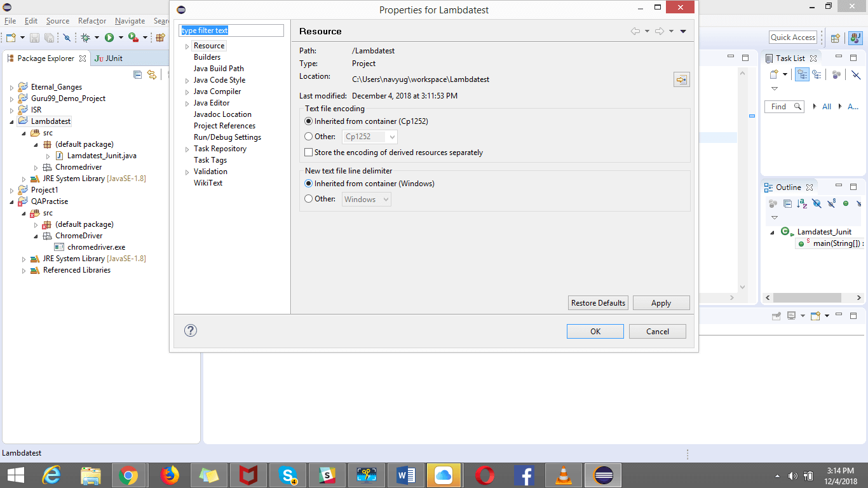Toggle Hide Non-Public Members icon in Outline
The width and height of the screenshot is (868, 488).
click(x=846, y=203)
